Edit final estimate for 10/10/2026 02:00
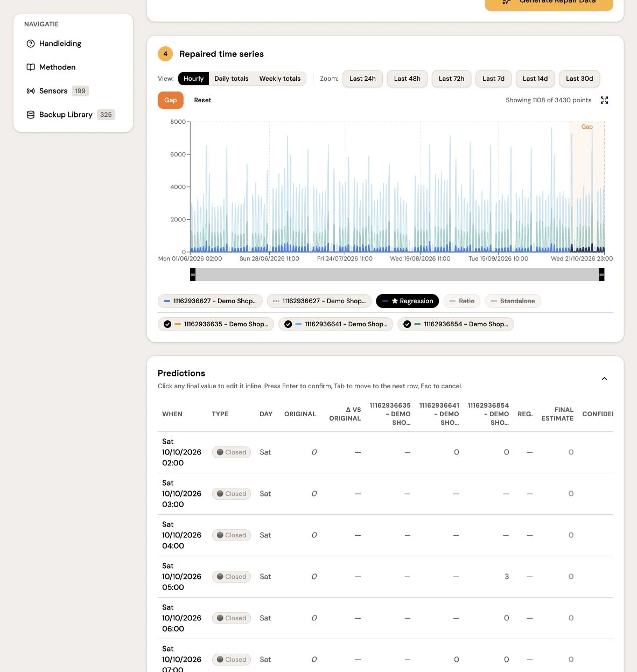 571,452
